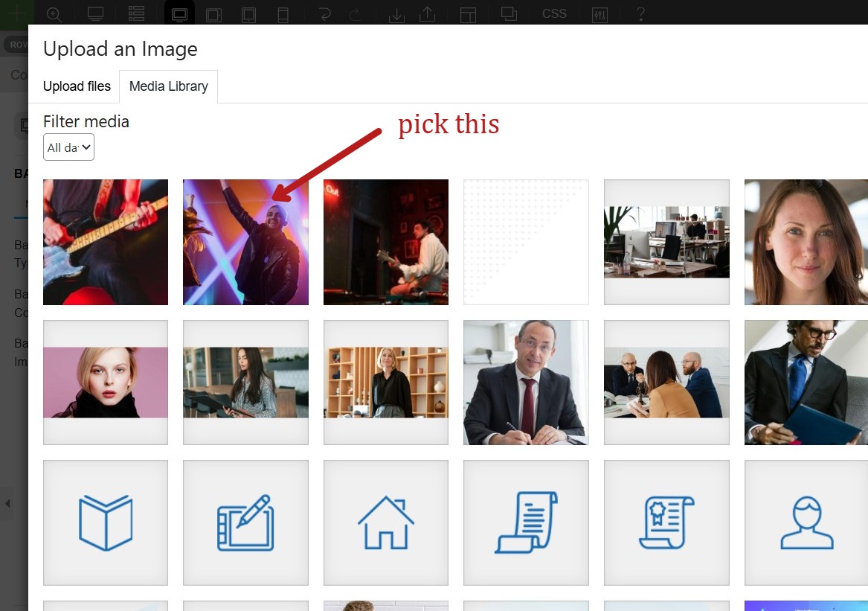Viewport: 868px width, 611px height.
Task: Click the green plus button top-left
Action: [16, 13]
